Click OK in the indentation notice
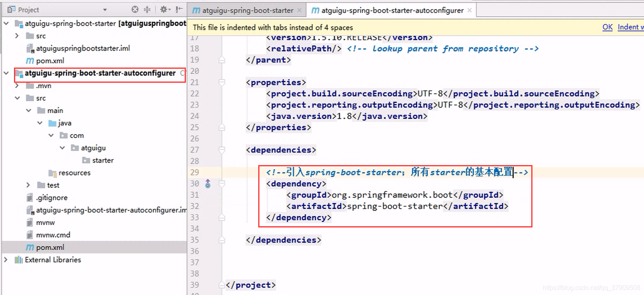Image resolution: width=644 pixels, height=295 pixels. 607,27
